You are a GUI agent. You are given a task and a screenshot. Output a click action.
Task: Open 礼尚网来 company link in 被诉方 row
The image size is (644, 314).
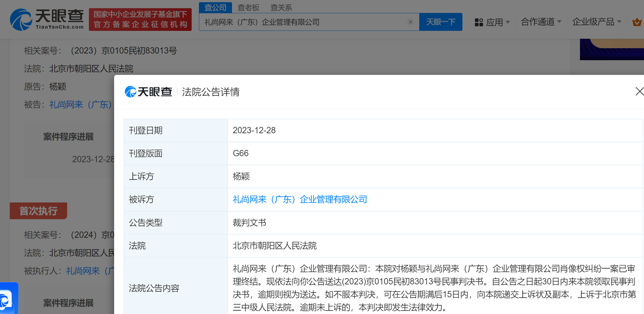(299, 199)
